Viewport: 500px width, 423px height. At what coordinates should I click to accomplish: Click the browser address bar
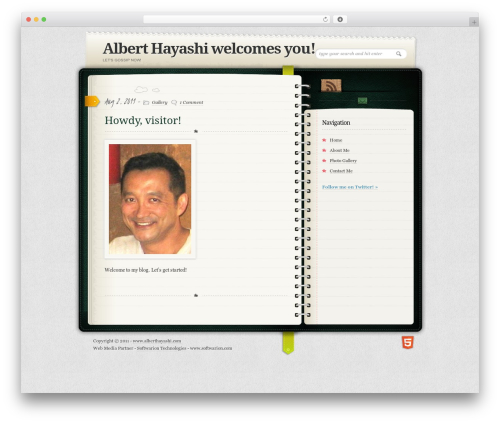236,20
